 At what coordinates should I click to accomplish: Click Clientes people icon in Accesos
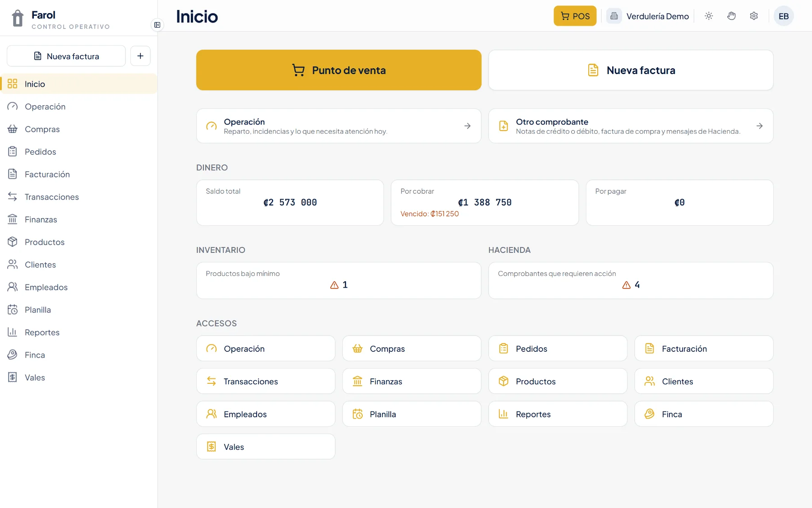tap(650, 381)
